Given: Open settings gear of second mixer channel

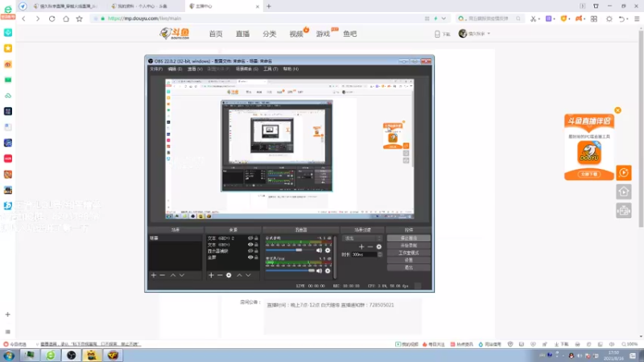Looking at the screenshot, I should coord(328,271).
